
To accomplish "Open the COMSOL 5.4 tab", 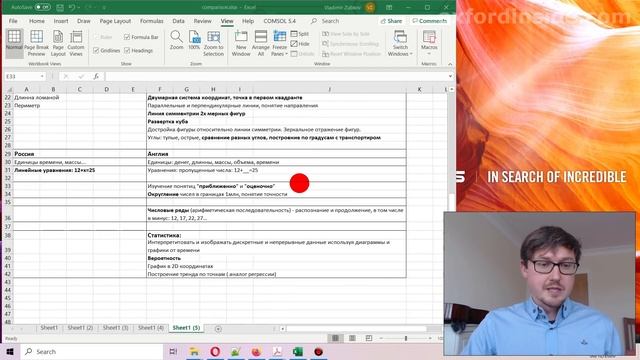I will click(280, 21).
